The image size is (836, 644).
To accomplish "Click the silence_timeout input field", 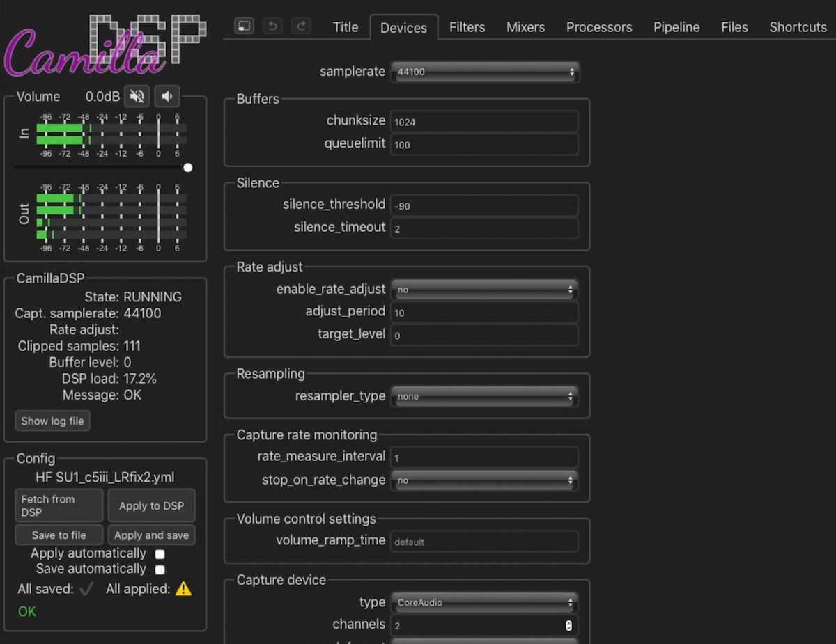I will (484, 228).
